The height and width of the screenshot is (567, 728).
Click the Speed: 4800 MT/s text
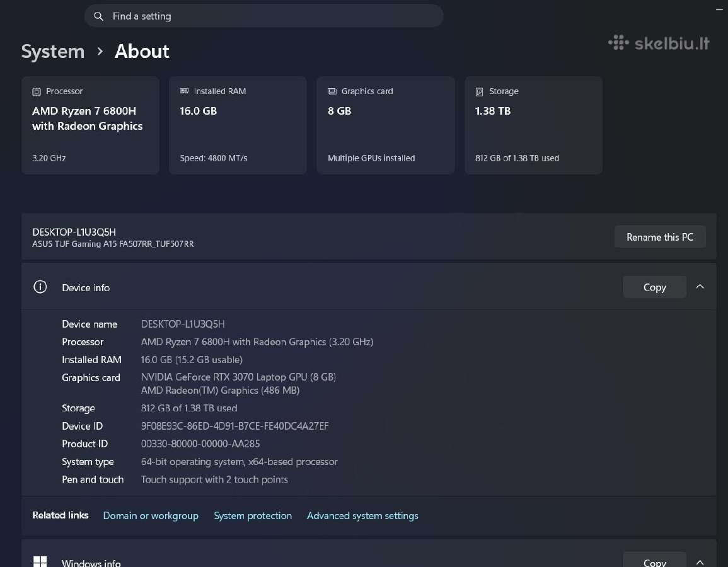click(214, 158)
